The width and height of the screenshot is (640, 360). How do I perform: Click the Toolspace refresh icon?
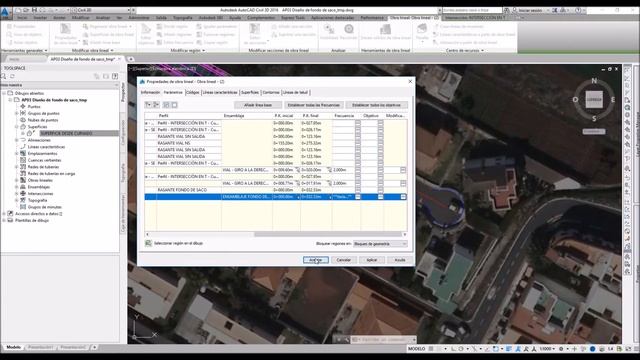click(12, 76)
